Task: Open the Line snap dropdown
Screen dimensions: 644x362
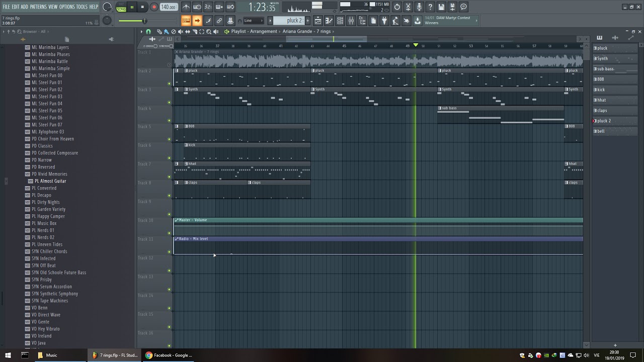Action: (x=254, y=21)
